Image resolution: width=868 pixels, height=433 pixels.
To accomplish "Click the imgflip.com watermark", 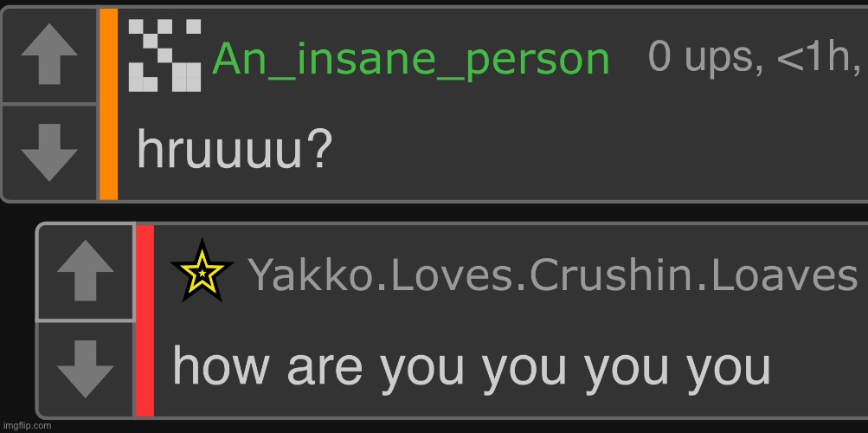I will [27, 426].
